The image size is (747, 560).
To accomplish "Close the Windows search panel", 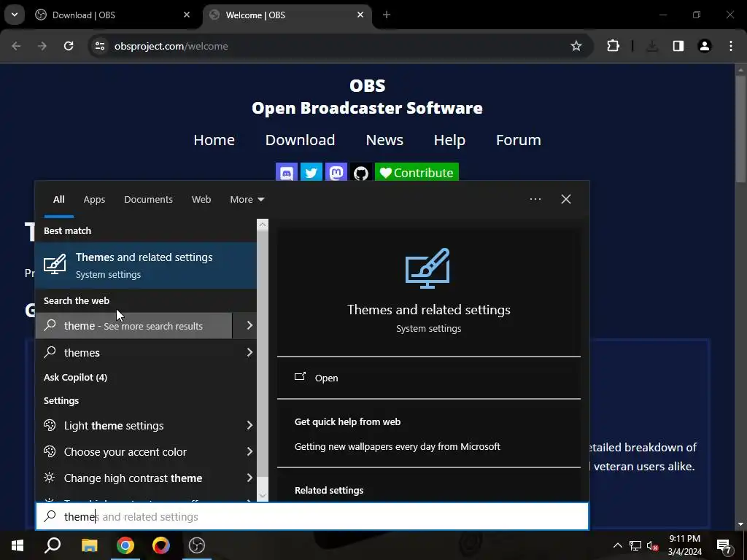I will tap(565, 199).
